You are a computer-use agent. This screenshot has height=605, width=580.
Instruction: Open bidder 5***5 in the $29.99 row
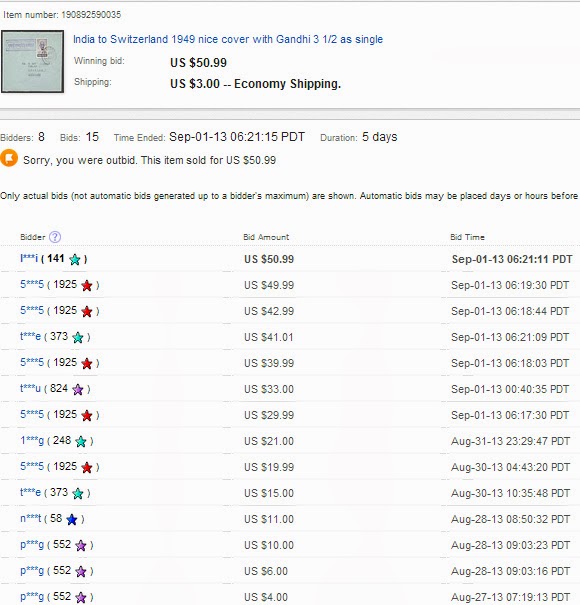tap(32, 414)
